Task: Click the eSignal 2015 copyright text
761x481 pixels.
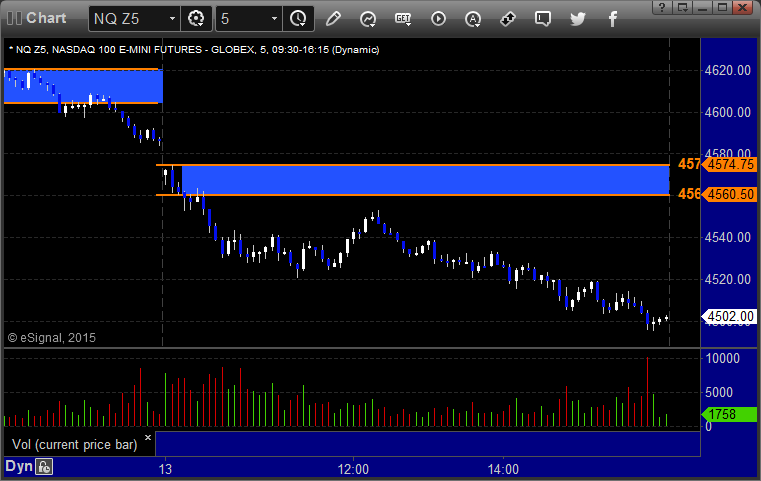Action: coord(51,337)
